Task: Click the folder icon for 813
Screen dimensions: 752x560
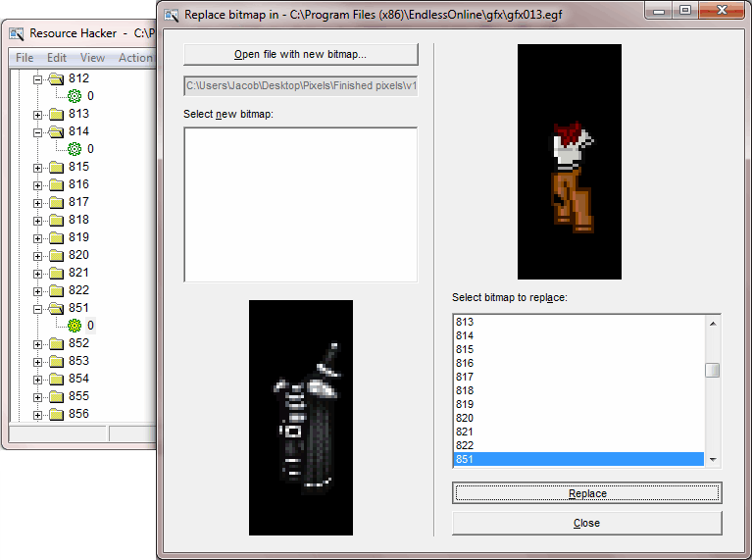Action: (56, 114)
